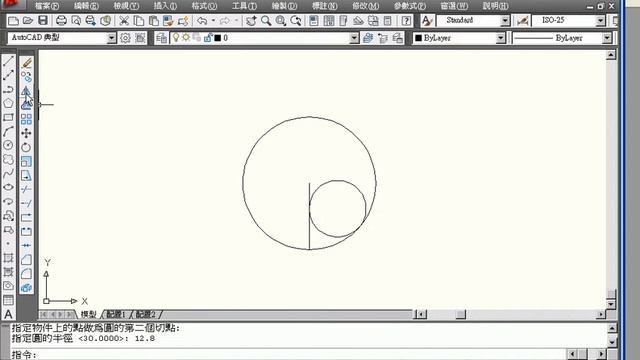Screen dimensions: 640x360
Task: Open the 說明(H) help menu
Action: (x=496, y=6)
